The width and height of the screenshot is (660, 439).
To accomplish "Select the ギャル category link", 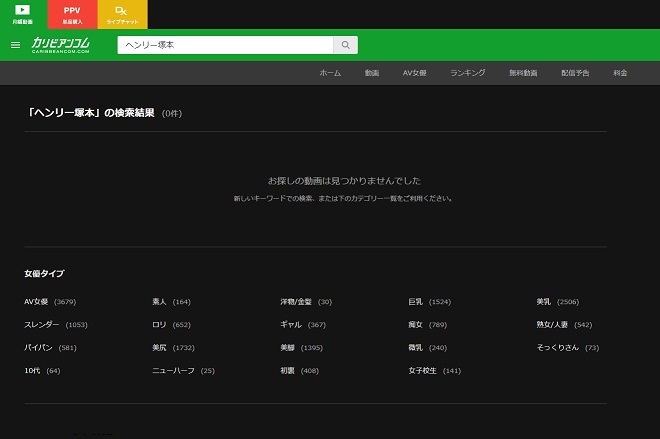I will coord(291,325).
